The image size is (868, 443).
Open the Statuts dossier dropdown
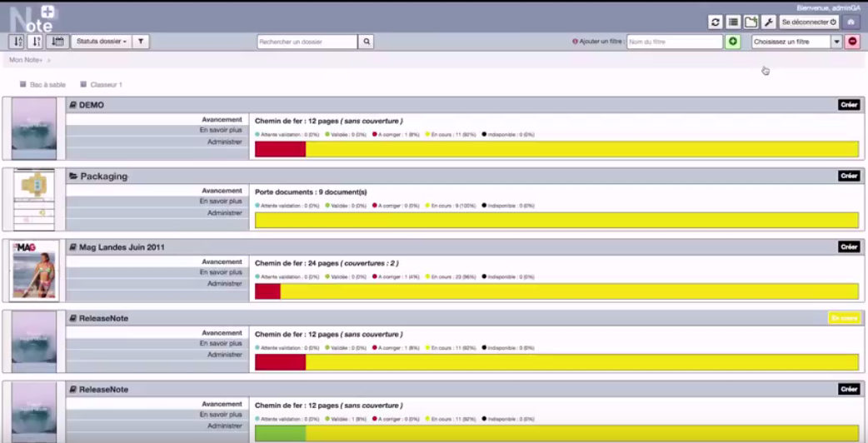tap(101, 42)
